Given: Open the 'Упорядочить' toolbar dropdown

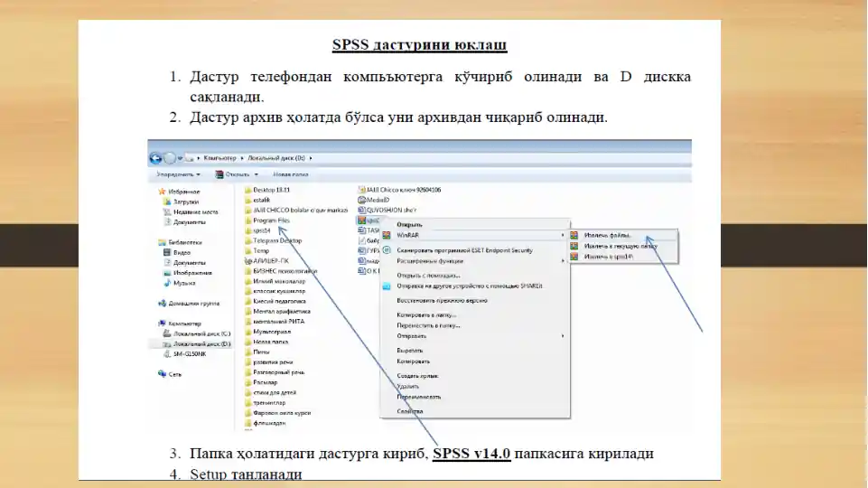Looking at the screenshot, I should [x=178, y=174].
